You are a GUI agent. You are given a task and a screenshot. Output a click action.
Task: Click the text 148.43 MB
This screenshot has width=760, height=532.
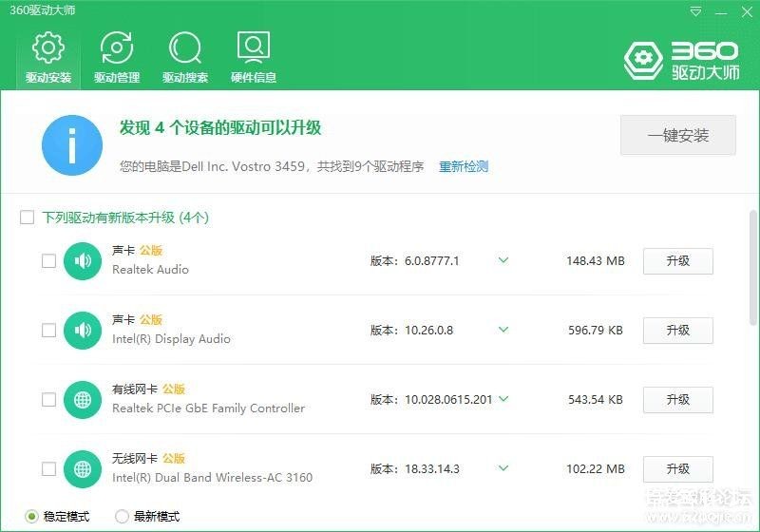pos(596,261)
